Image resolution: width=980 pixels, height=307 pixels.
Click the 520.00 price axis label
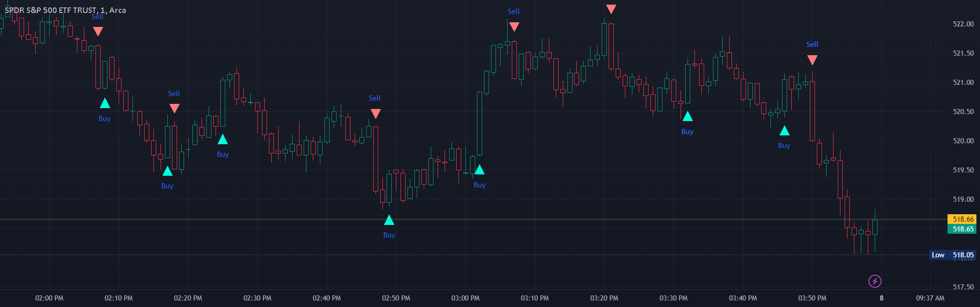tap(963, 141)
